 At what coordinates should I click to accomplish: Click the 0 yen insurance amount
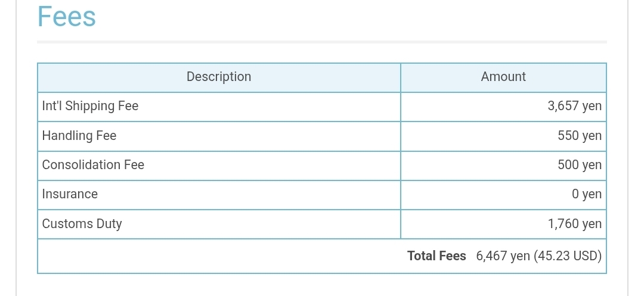(587, 194)
